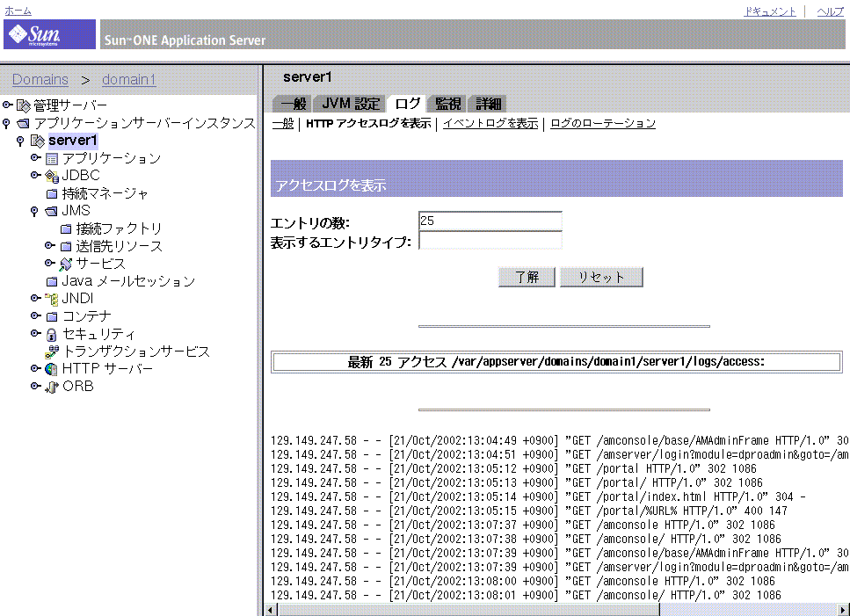The width and height of the screenshot is (850, 616).
Task: Go to the domain1 breadcrumb link
Action: pos(129,80)
